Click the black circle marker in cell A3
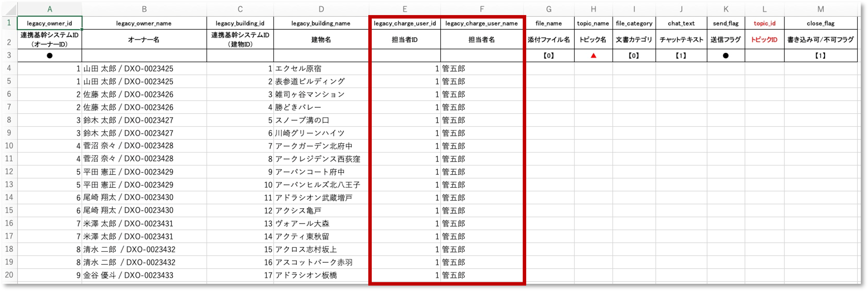Viewport: 868px width, 291px height. coord(49,56)
